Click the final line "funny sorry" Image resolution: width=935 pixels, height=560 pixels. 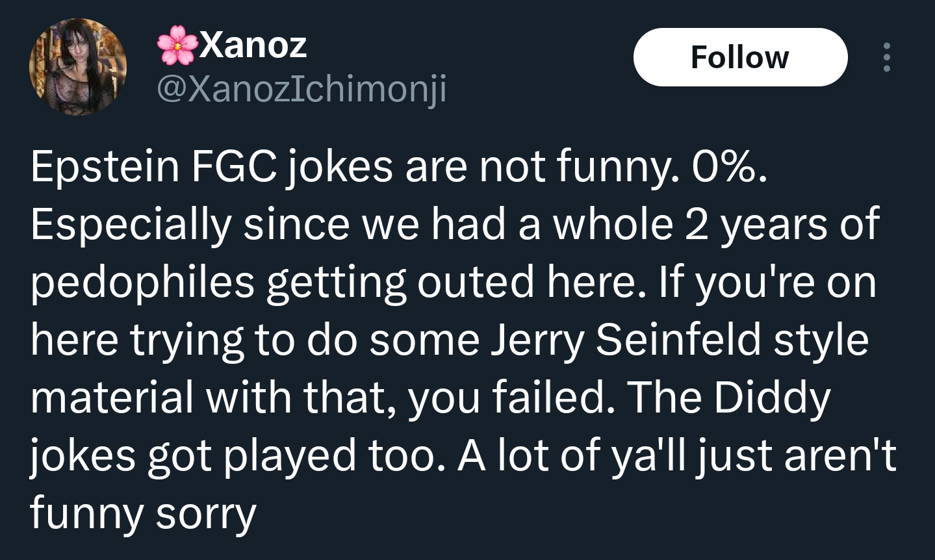coord(143,513)
